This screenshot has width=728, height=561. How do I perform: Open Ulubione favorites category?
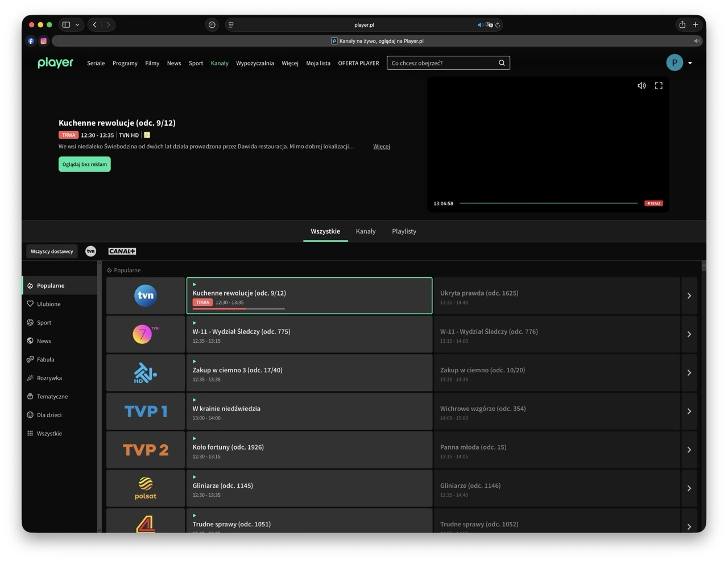[x=48, y=304]
